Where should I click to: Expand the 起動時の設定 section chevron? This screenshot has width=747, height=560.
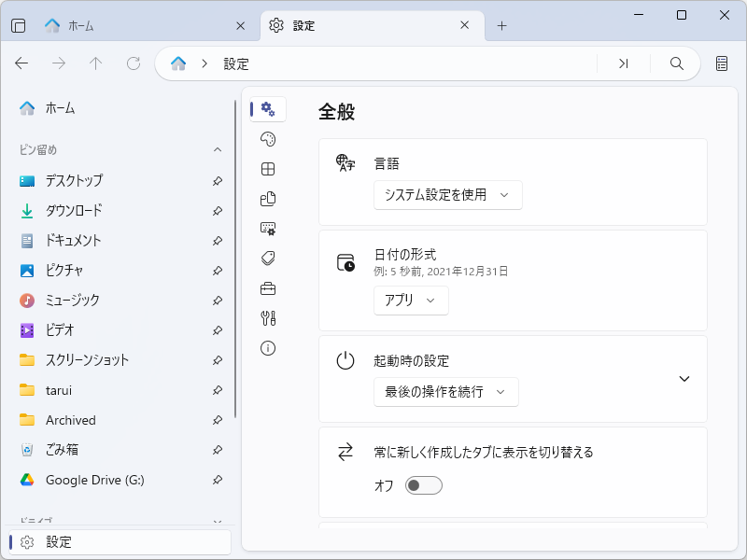[x=684, y=379]
